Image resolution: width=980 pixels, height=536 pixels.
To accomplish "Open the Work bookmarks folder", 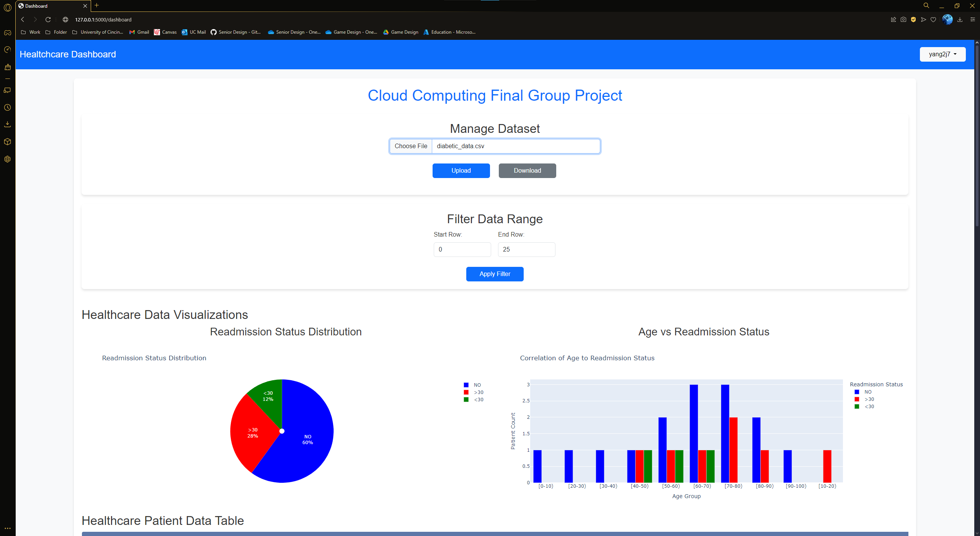I will tap(31, 32).
